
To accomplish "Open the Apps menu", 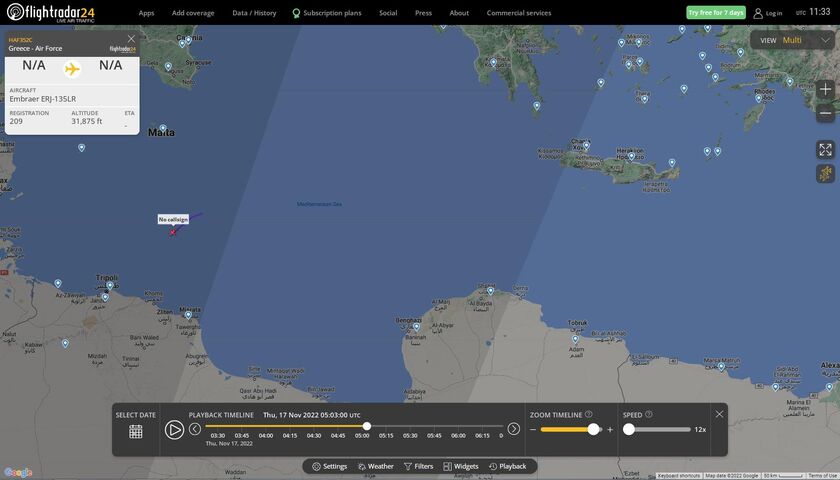I will click(146, 13).
